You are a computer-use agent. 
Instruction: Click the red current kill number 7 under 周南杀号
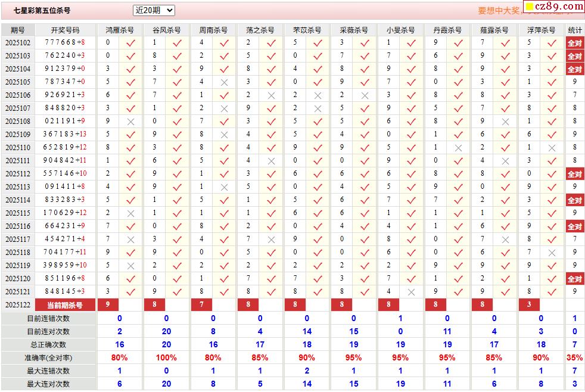coord(201,304)
